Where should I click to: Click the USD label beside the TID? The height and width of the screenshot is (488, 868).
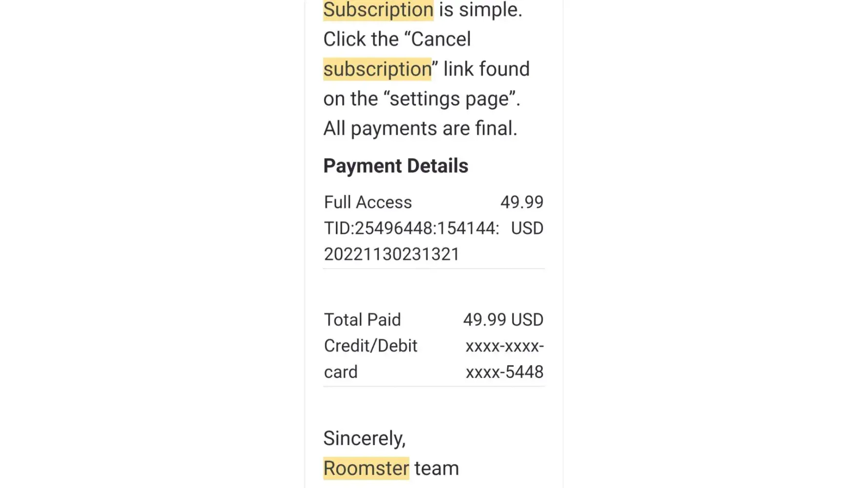pos(527,228)
